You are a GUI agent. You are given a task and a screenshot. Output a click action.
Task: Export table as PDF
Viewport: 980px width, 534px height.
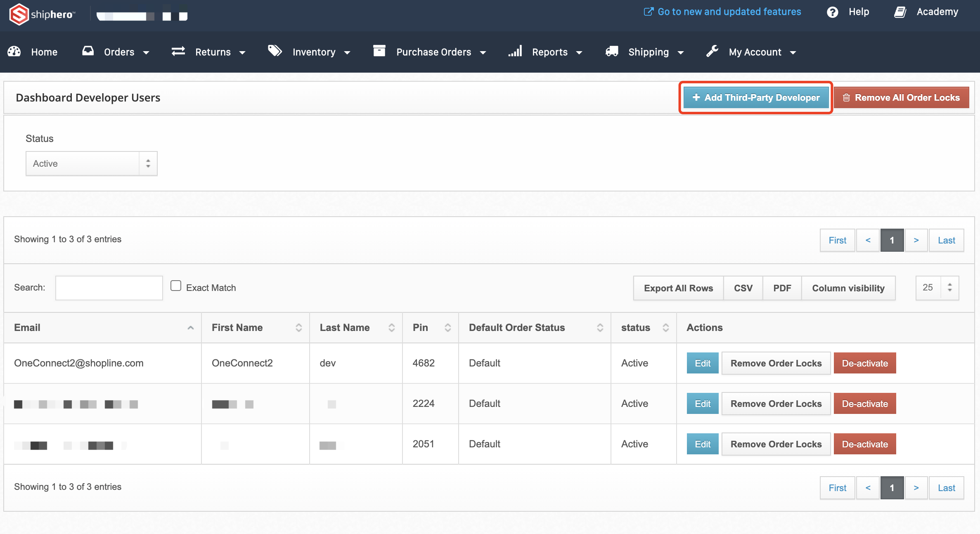(x=782, y=288)
